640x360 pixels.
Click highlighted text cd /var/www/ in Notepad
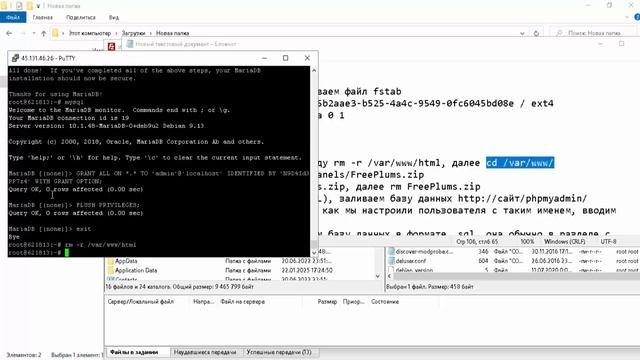[x=520, y=163]
